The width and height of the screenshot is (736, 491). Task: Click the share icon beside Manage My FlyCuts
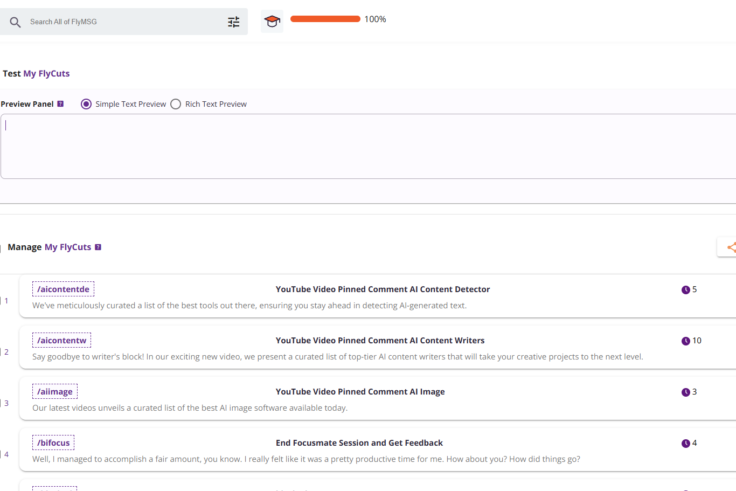click(x=730, y=248)
